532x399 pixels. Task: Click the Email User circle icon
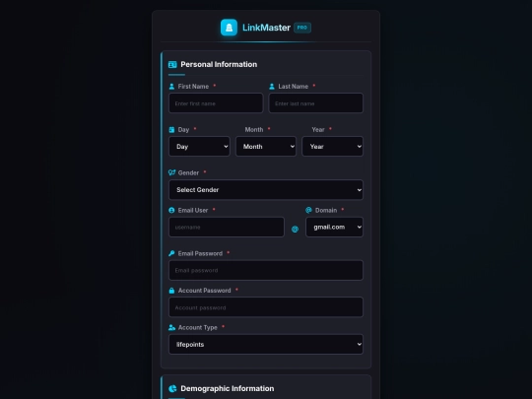[171, 210]
